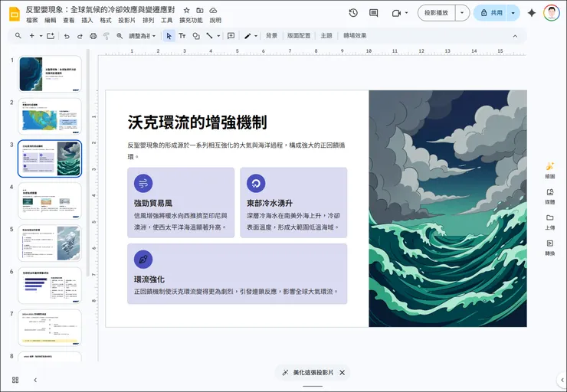This screenshot has height=392, width=567.
Task: Open the Gemini sparkle assistant
Action: click(x=532, y=13)
